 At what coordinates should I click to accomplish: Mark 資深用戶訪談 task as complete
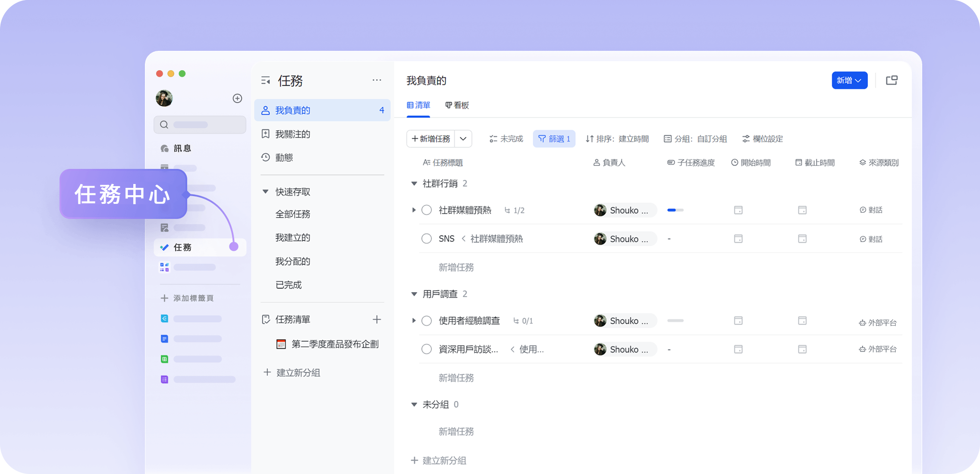click(427, 349)
